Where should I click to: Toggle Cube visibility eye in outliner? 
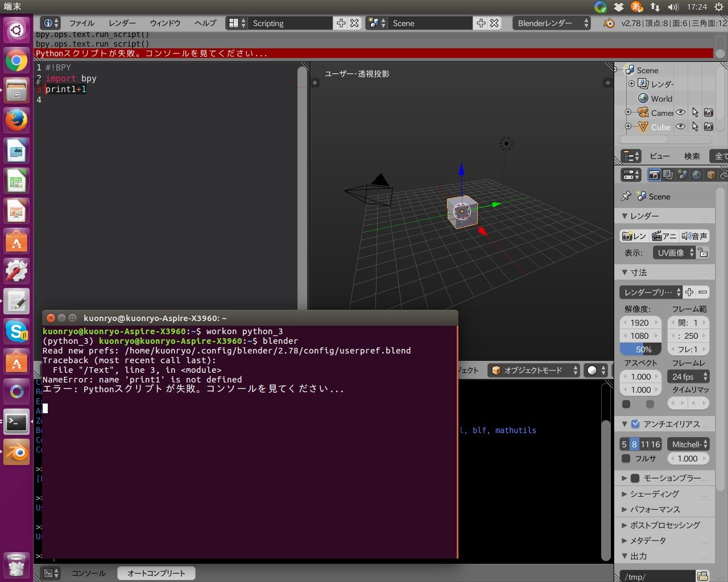681,126
